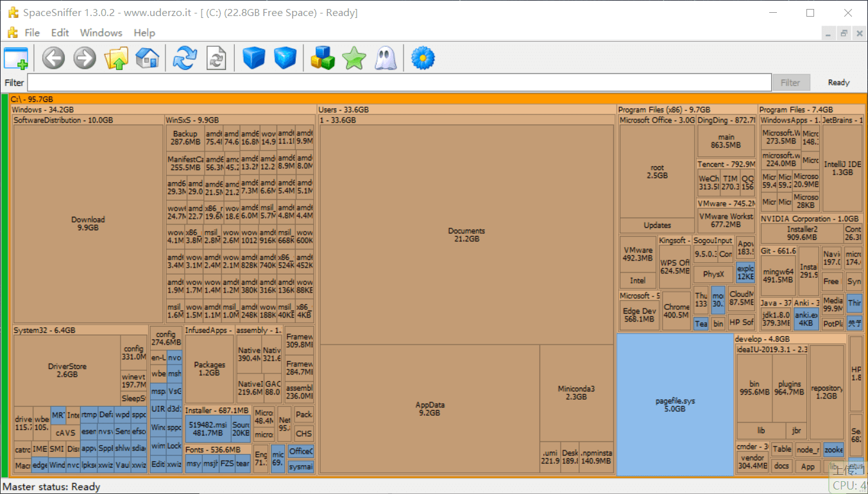The height and width of the screenshot is (494, 868).
Task: Restore the inner child window
Action: pyautogui.click(x=844, y=33)
